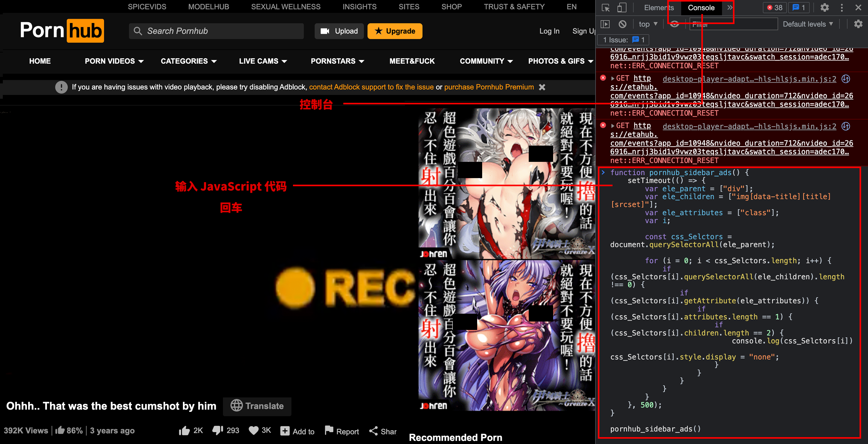Click the site logo
Image resolution: width=868 pixels, height=444 pixels.
(62, 31)
